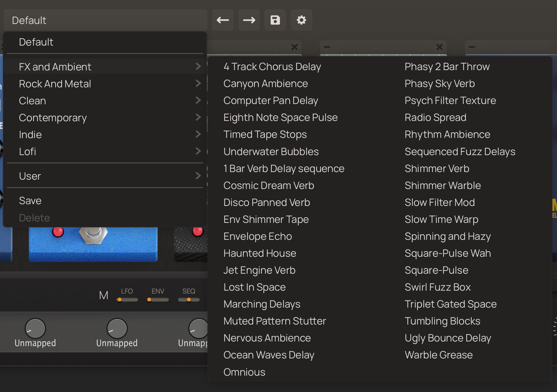Click the next preset right arrow
The height and width of the screenshot is (392, 557).
249,20
